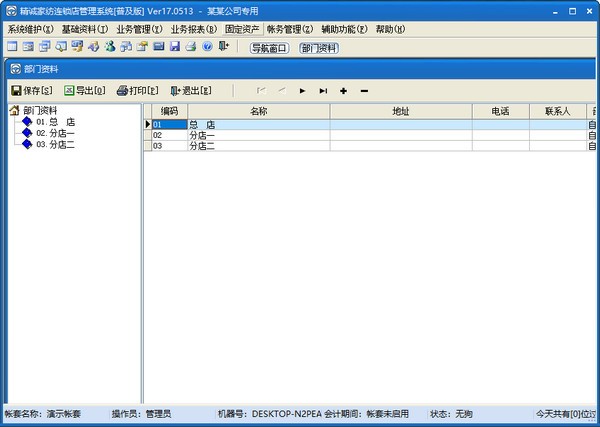Viewport: 600px width, 427px height.
Task: Jump to last record arrow button
Action: click(323, 91)
